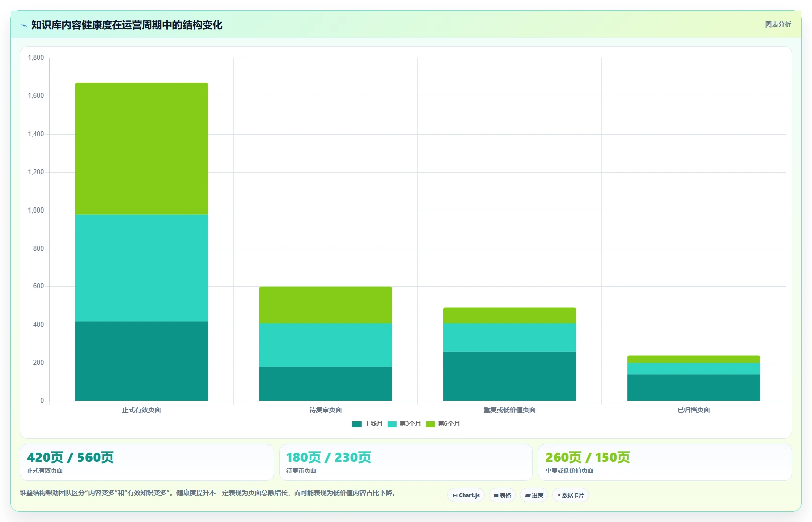Screen dimensions: 812x522
Task: Click the 表格 tag in the footer
Action: pyautogui.click(x=502, y=495)
